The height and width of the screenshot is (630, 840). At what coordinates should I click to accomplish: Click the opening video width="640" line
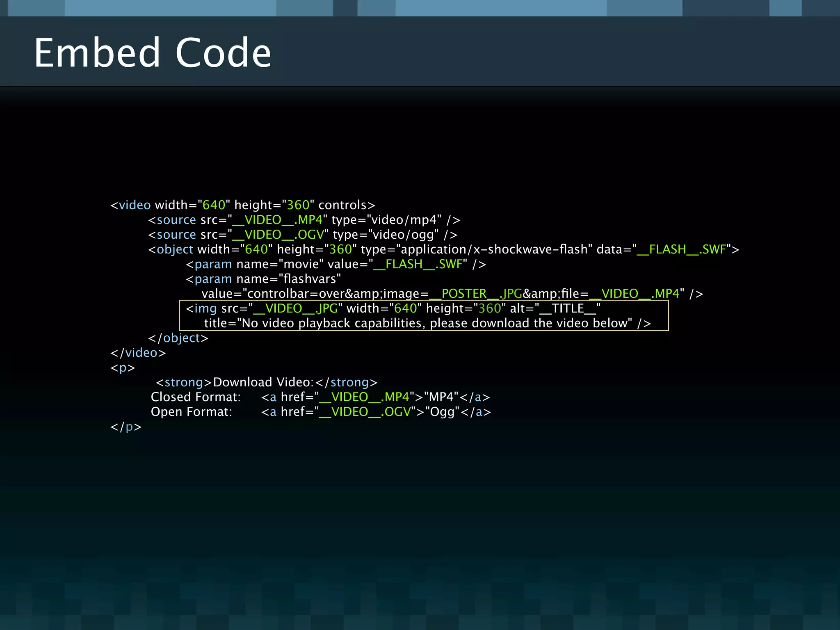[x=243, y=205]
